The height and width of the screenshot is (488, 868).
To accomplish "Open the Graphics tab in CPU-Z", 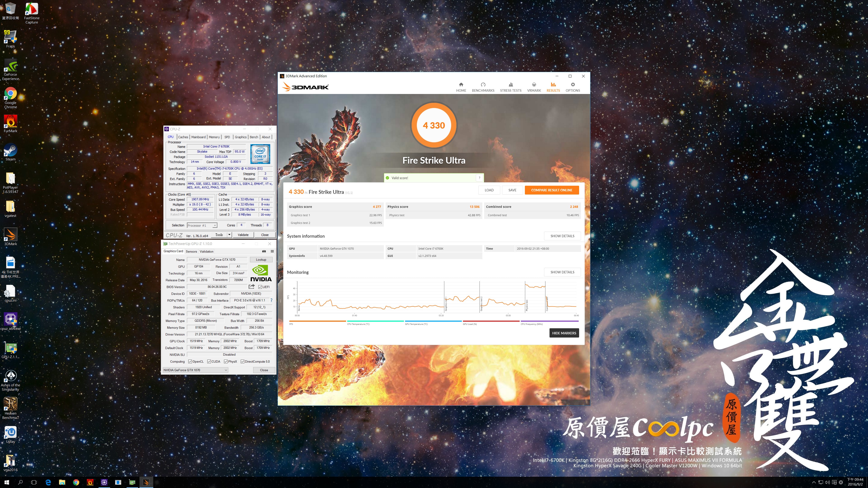I will tap(241, 137).
